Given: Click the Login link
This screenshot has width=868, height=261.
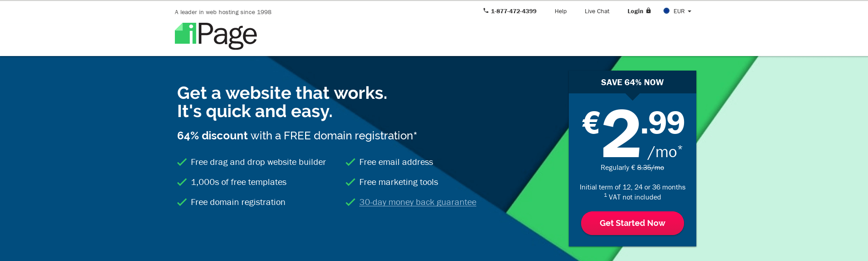Looking at the screenshot, I should 635,11.
